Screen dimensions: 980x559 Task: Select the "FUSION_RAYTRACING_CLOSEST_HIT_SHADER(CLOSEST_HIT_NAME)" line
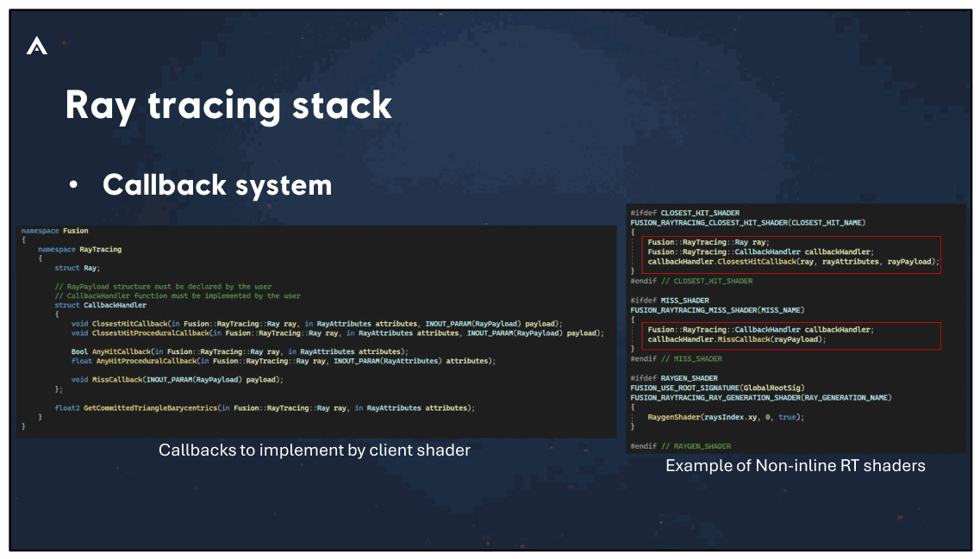[748, 222]
